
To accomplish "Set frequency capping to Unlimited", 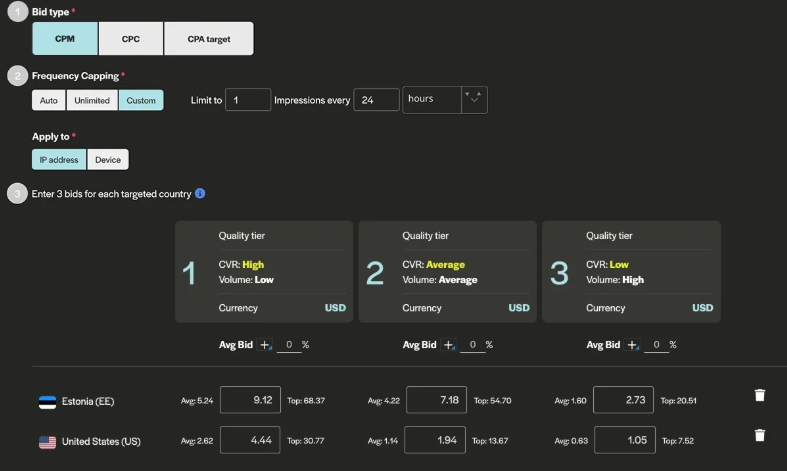I will [x=92, y=101].
